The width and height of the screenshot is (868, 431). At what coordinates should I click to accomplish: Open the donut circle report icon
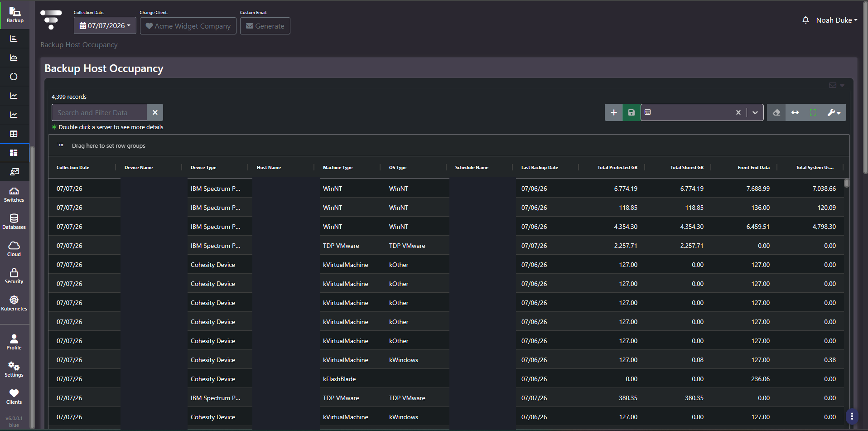point(14,77)
